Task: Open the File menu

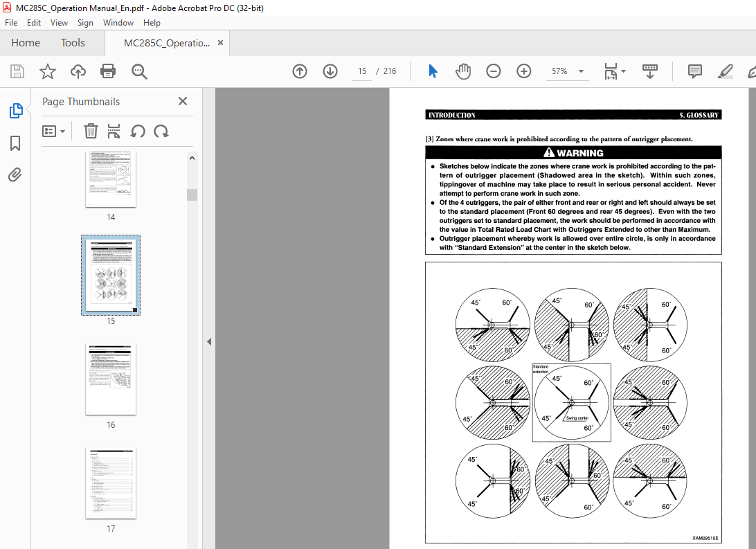Action: [11, 23]
